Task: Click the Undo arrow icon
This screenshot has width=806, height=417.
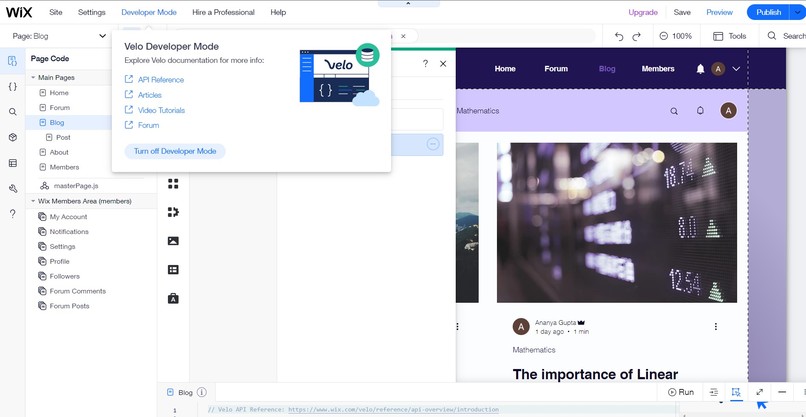Action: (x=619, y=36)
